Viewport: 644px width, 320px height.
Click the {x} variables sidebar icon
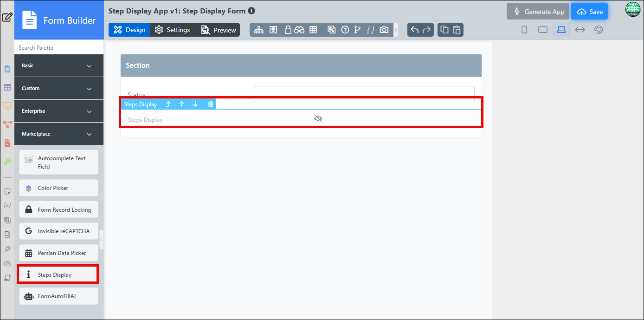point(7,205)
